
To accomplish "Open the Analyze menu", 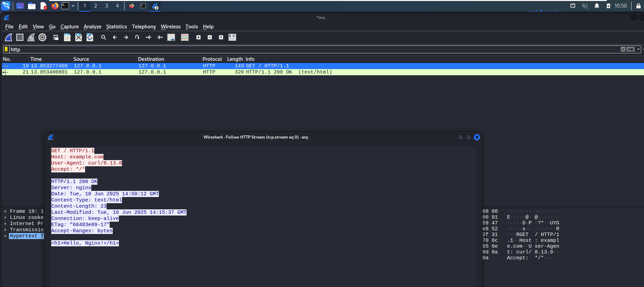I will pyautogui.click(x=92, y=27).
